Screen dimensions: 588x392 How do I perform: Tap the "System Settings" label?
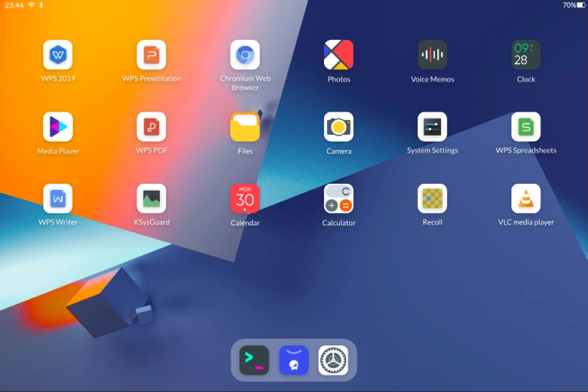[x=433, y=150]
